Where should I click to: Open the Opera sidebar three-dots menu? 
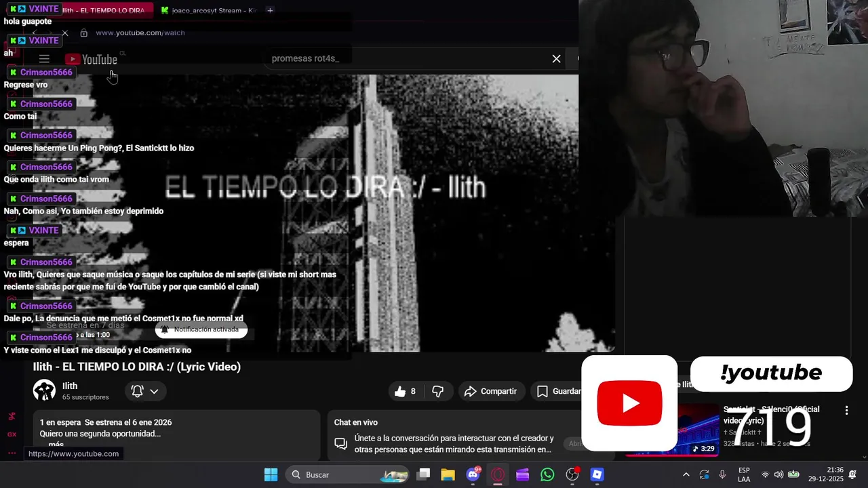coord(12,453)
